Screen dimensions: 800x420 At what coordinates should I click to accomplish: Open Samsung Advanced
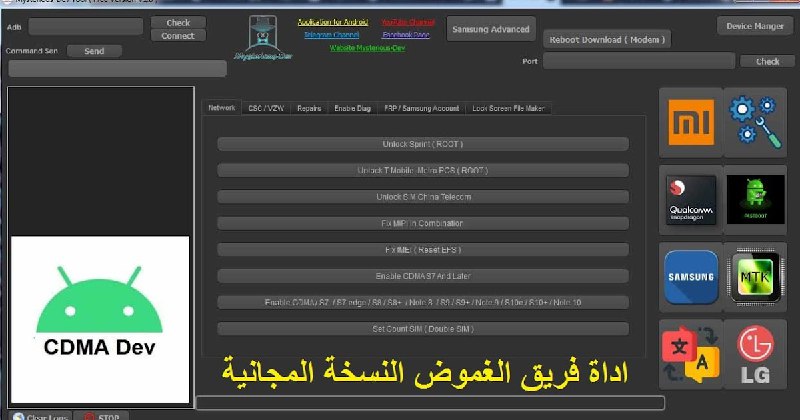coord(491,29)
